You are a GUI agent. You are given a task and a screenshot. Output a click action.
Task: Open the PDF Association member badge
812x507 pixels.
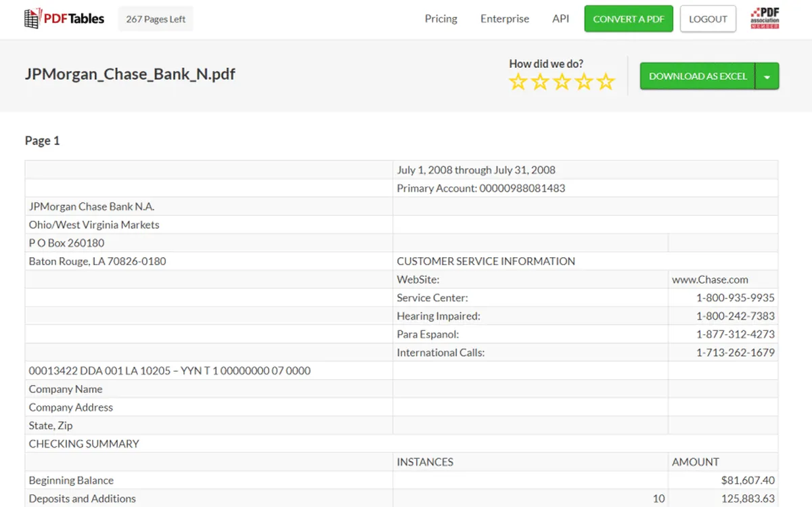tap(765, 18)
